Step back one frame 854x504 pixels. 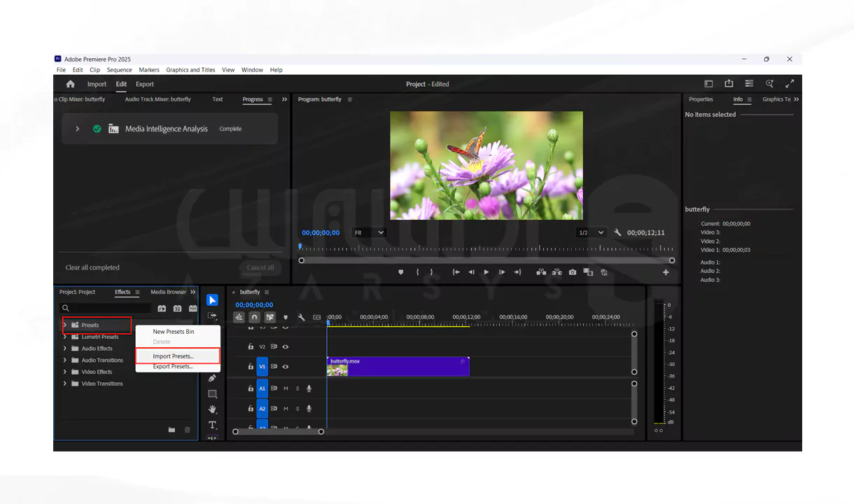tap(471, 272)
